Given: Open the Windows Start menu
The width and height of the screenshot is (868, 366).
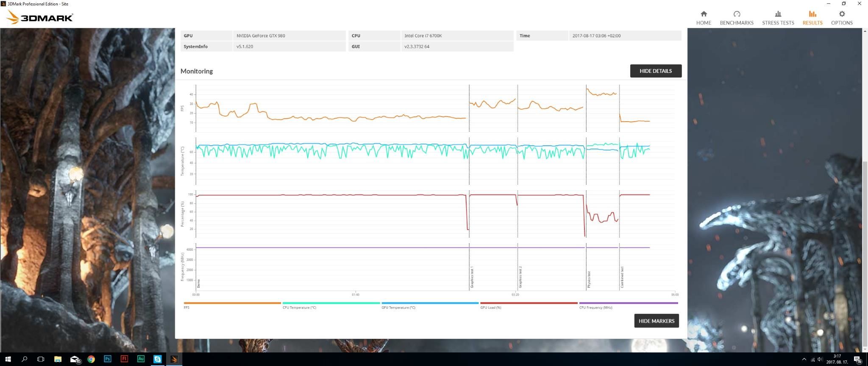Looking at the screenshot, I should pyautogui.click(x=8, y=359).
